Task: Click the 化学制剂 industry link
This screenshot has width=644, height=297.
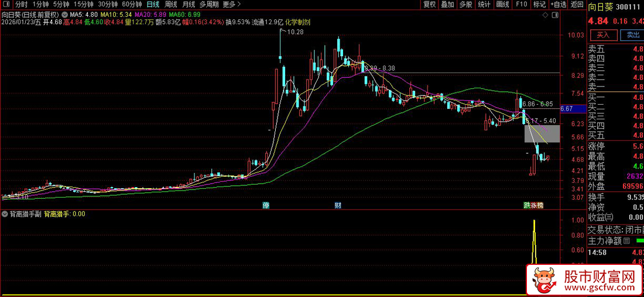Action: [x=299, y=22]
